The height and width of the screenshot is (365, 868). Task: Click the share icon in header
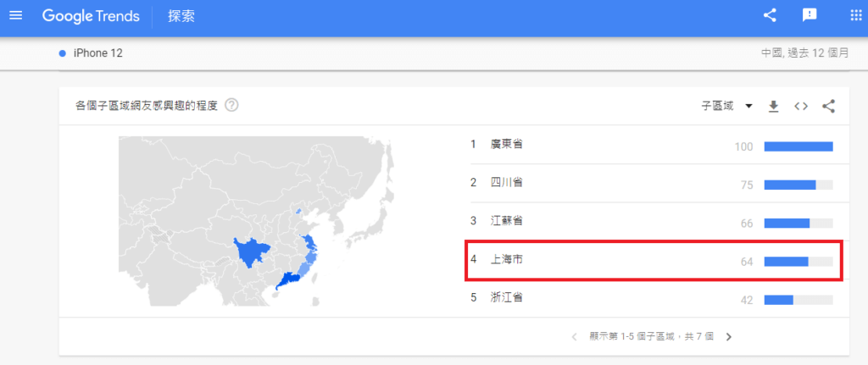(770, 15)
